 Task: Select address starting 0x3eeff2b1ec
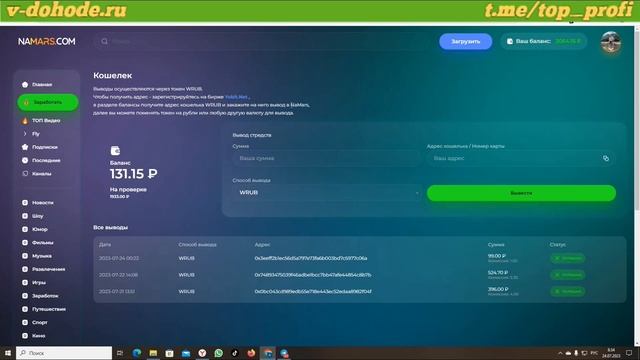[x=311, y=258]
